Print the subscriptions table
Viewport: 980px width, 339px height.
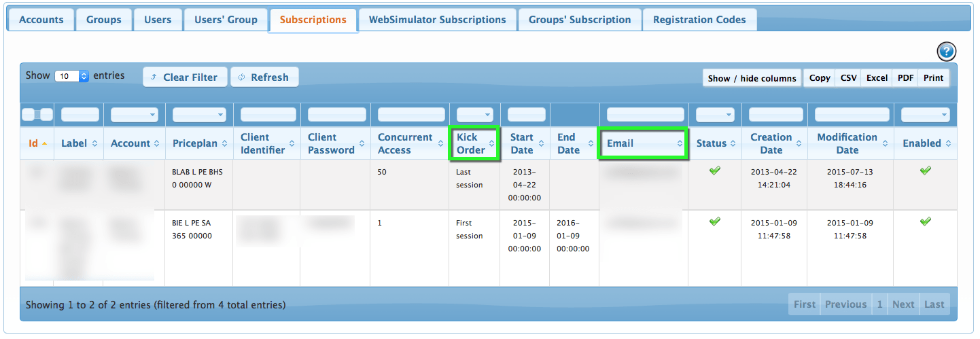coord(934,78)
